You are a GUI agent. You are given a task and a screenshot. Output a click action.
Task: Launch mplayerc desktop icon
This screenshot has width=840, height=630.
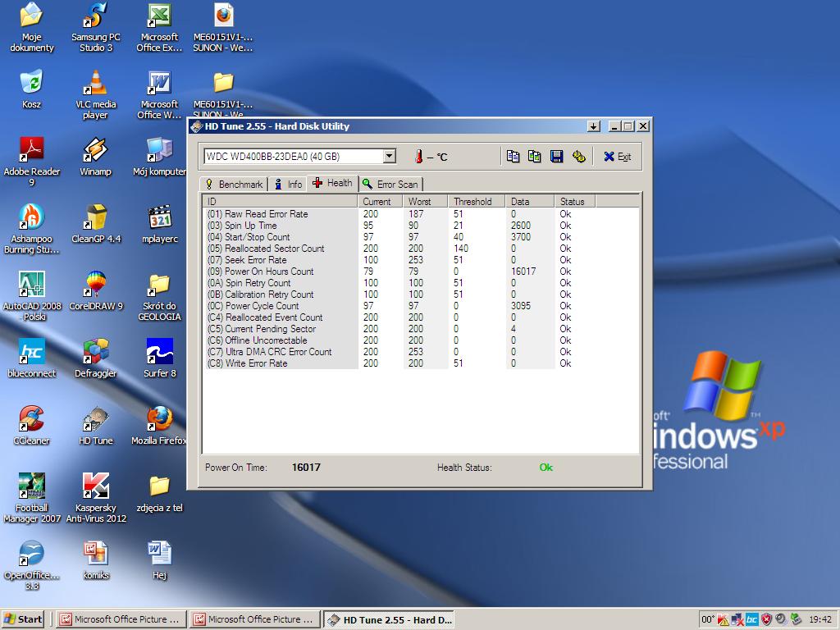pyautogui.click(x=160, y=223)
